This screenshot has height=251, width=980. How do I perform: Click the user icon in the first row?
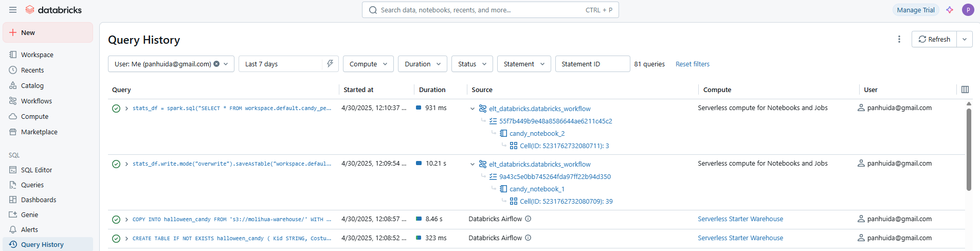click(x=861, y=107)
